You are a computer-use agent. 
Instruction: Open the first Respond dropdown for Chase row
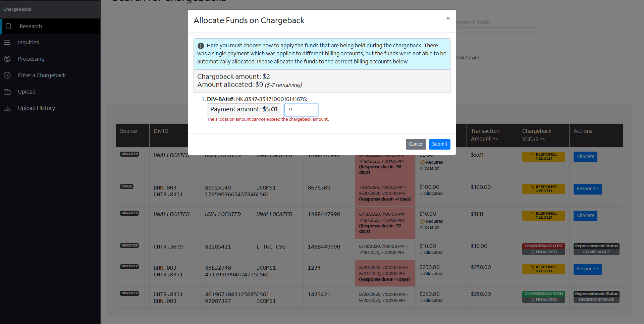587,189
